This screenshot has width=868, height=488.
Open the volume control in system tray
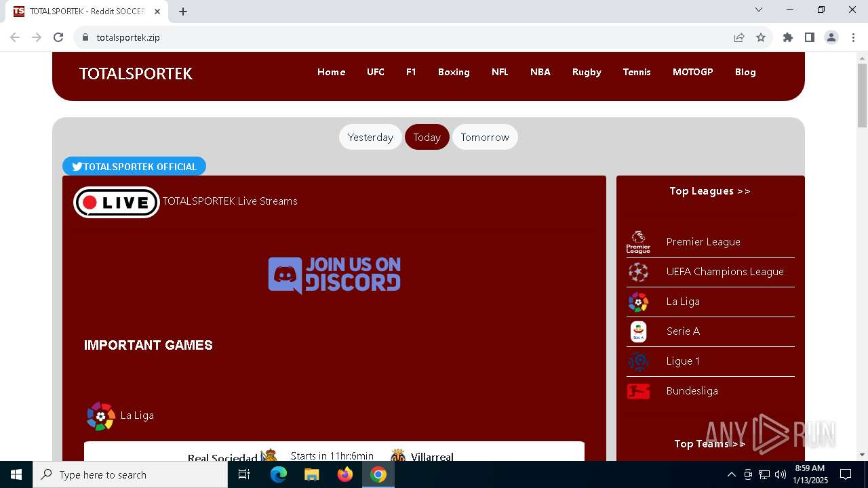click(781, 474)
